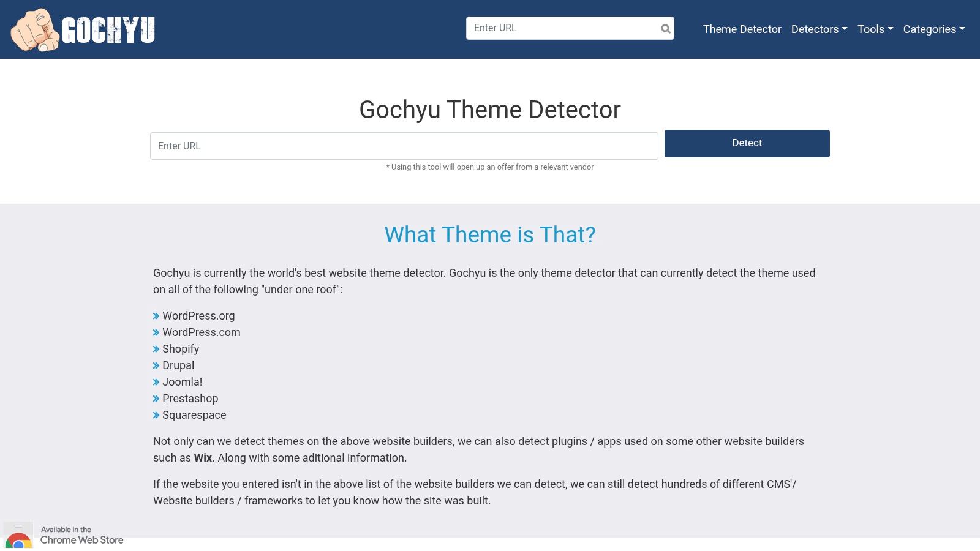Click the Detect button
Screen dimensions: 980x551
tap(747, 143)
